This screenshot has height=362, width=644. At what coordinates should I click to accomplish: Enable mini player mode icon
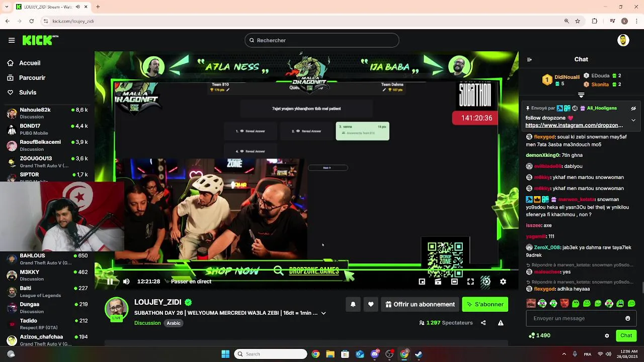coord(422,282)
